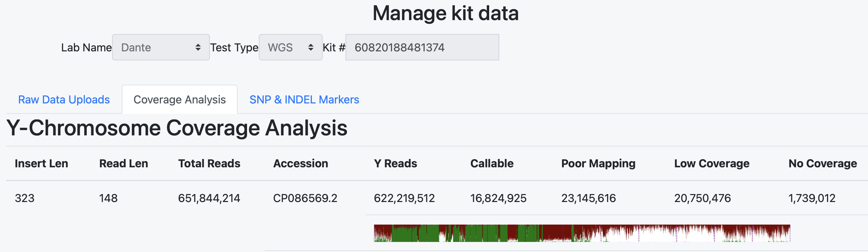This screenshot has width=868, height=252.
Task: Click the Manage kit data heading
Action: [445, 14]
